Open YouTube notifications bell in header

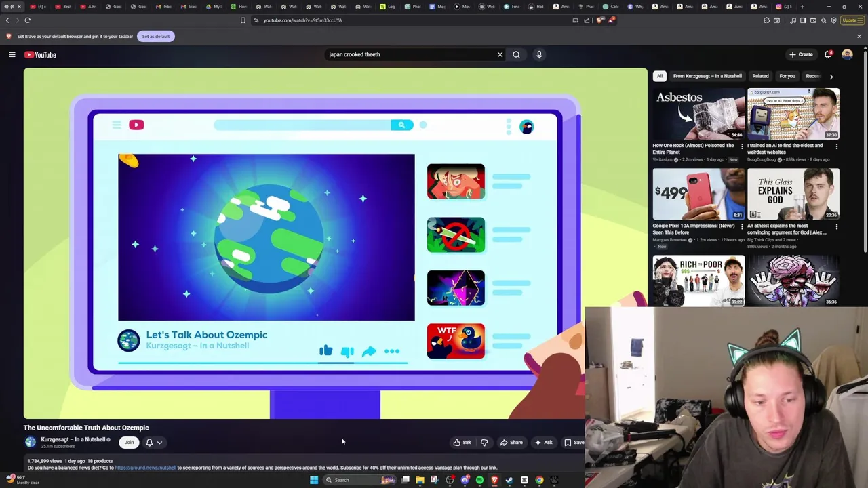pyautogui.click(x=828, y=54)
